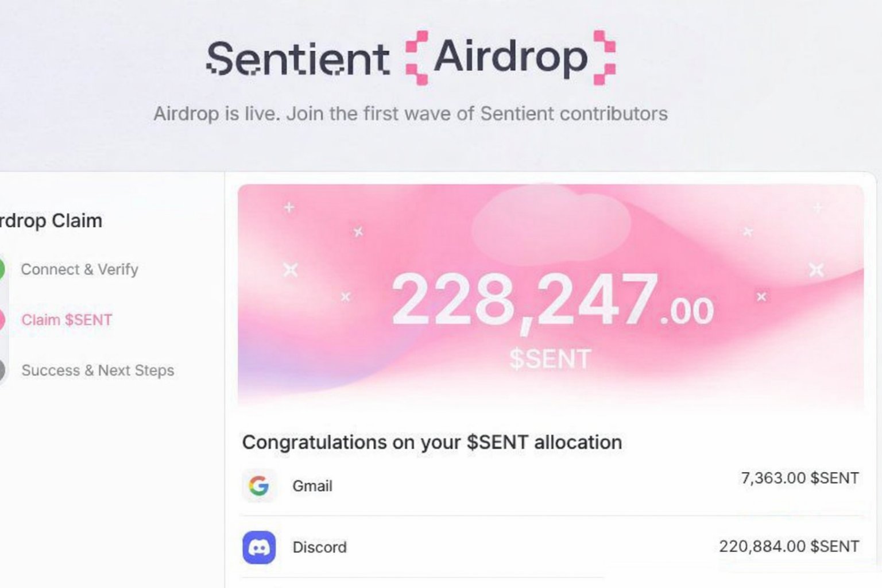Click the Airdrop is live subtitle text

410,114
